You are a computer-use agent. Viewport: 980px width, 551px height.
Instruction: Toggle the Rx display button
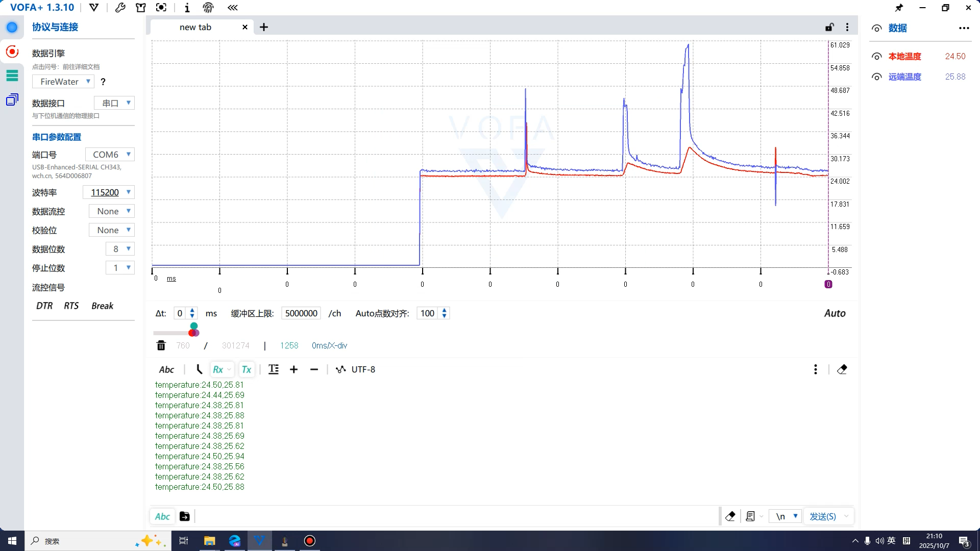click(218, 369)
